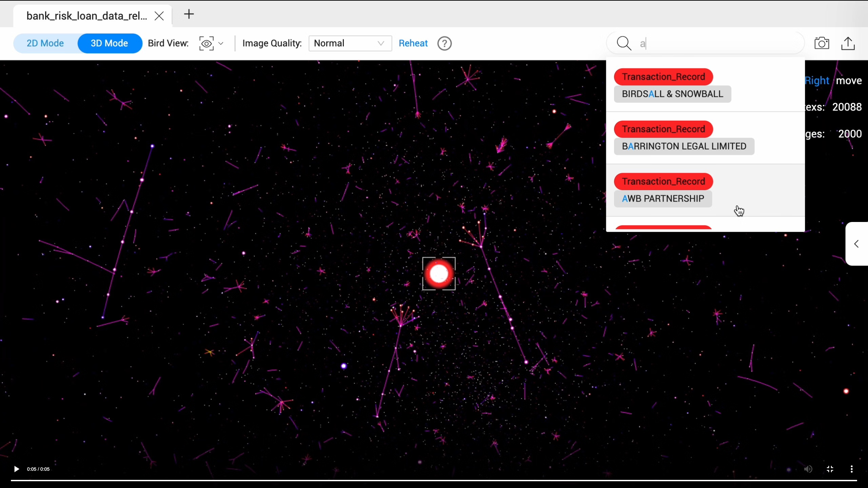868x488 pixels.
Task: Click the camera/eye Bird View dropdown
Action: tap(212, 43)
